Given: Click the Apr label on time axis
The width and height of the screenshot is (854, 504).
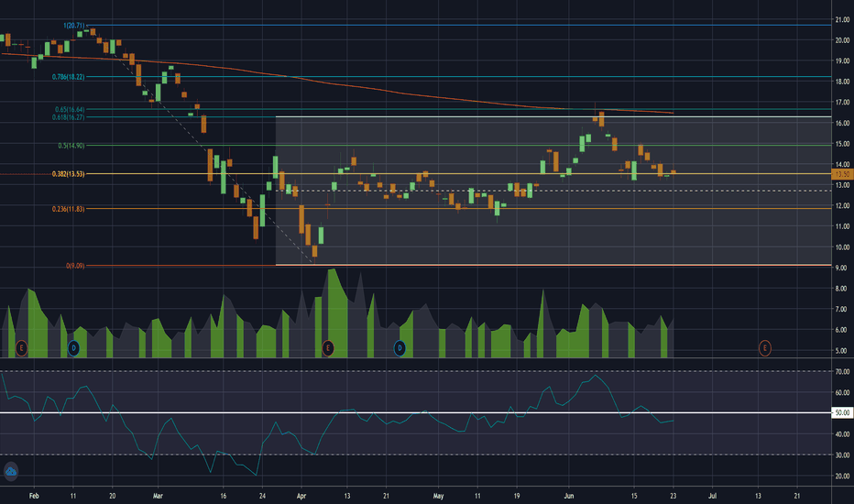Looking at the screenshot, I should (301, 496).
